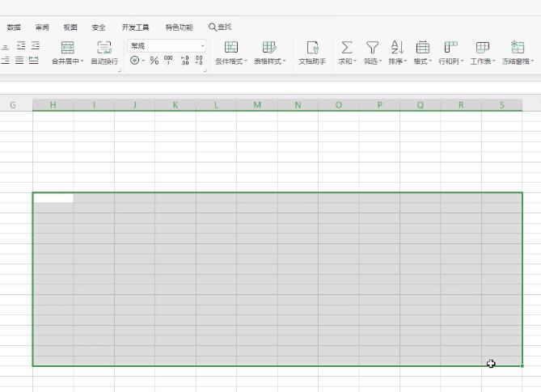Click the 排序 A-Z sort icon
Viewport: 541px width, 392px height.
pos(397,47)
